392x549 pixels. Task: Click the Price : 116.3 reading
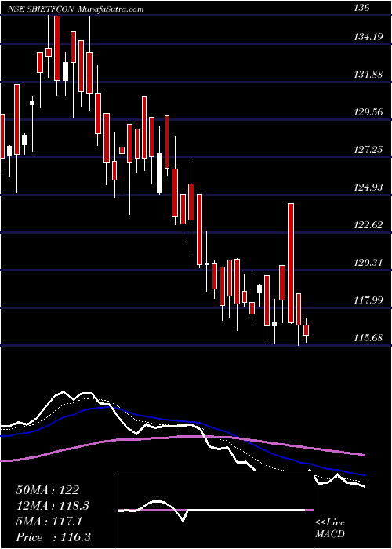pyautogui.click(x=52, y=537)
